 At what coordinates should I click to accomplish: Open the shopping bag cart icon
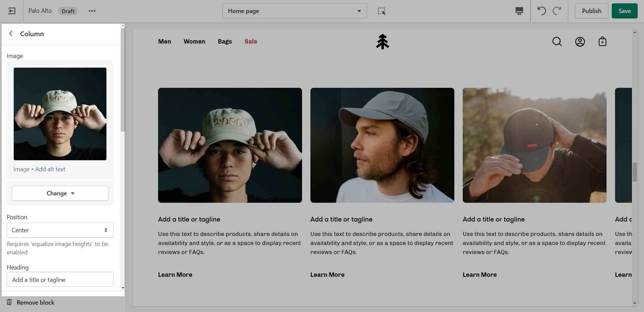[x=602, y=42]
